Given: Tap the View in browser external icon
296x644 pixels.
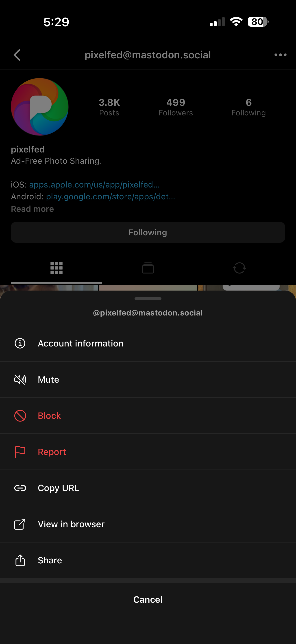Looking at the screenshot, I should coord(20,524).
